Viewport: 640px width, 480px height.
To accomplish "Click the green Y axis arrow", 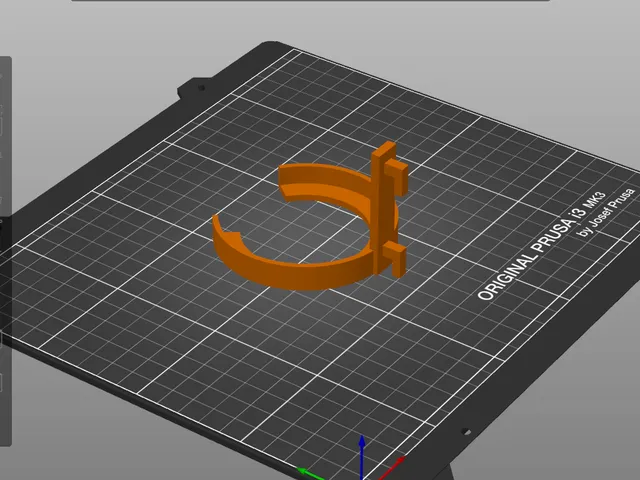I will click(x=311, y=474).
